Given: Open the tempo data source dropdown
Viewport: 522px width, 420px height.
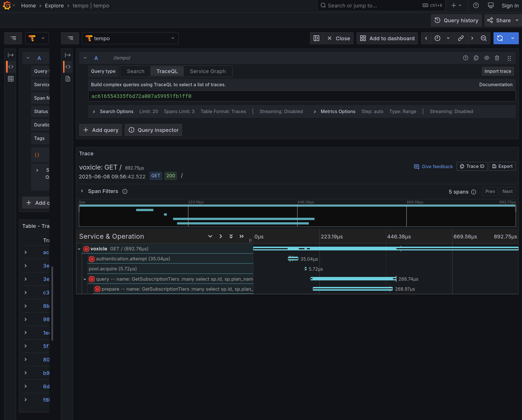Looking at the screenshot, I should pyautogui.click(x=130, y=38).
